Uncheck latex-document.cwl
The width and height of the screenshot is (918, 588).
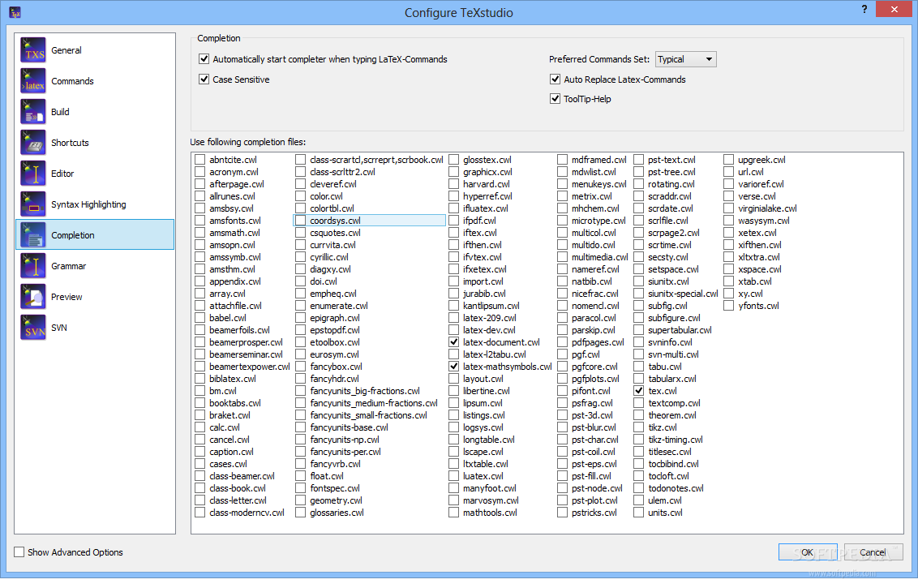[454, 342]
